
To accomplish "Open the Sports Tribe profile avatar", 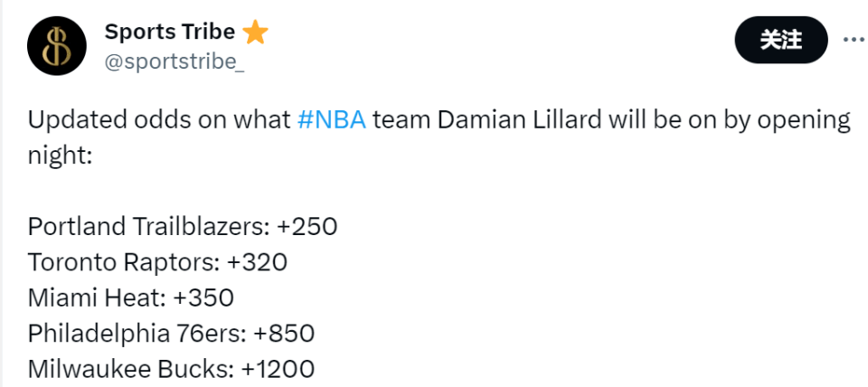I will [56, 46].
